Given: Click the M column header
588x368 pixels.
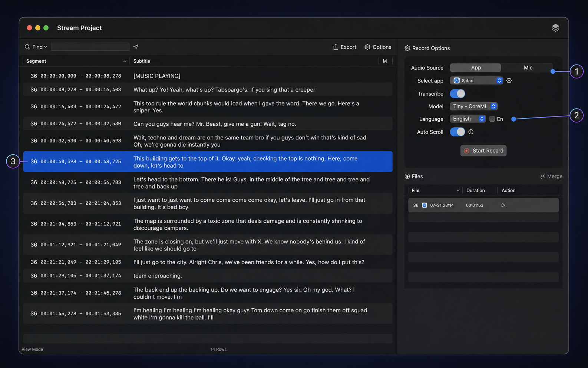Looking at the screenshot, I should tap(385, 61).
